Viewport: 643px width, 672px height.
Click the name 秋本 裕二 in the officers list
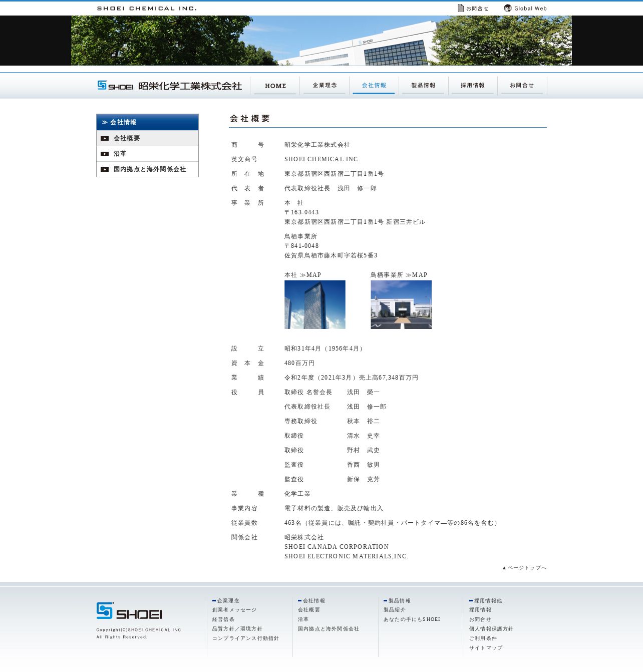(x=363, y=421)
